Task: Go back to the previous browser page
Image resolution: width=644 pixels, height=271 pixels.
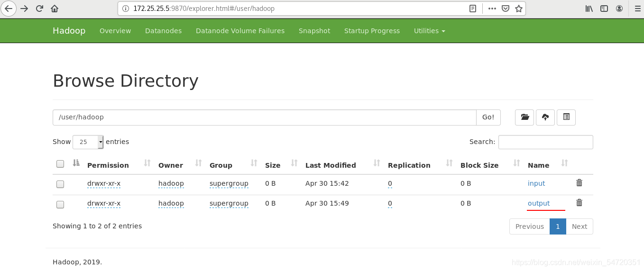Action: coord(9,9)
